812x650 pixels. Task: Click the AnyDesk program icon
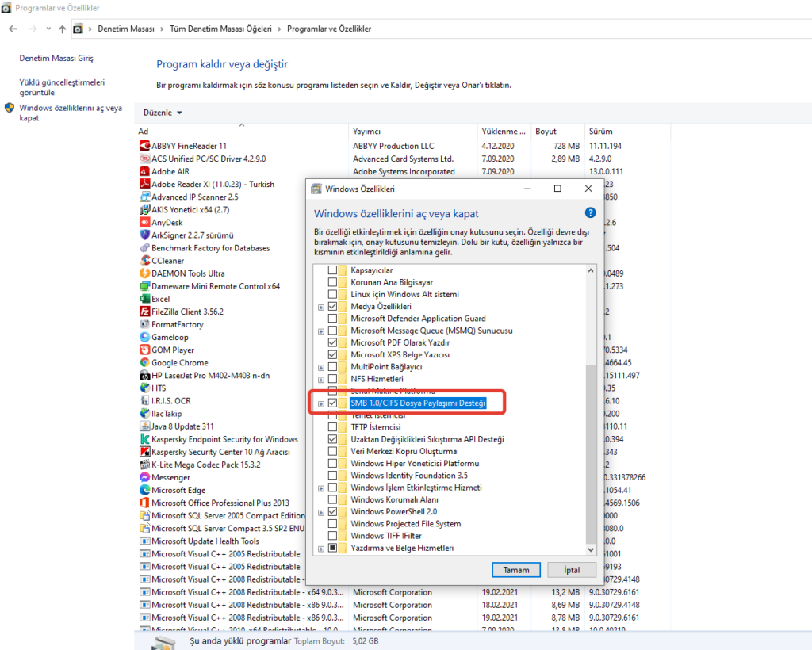144,222
